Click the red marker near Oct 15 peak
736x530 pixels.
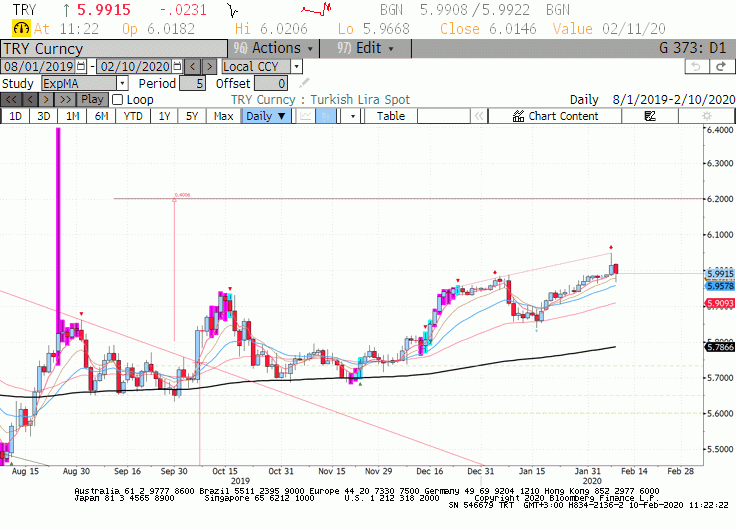(230, 289)
